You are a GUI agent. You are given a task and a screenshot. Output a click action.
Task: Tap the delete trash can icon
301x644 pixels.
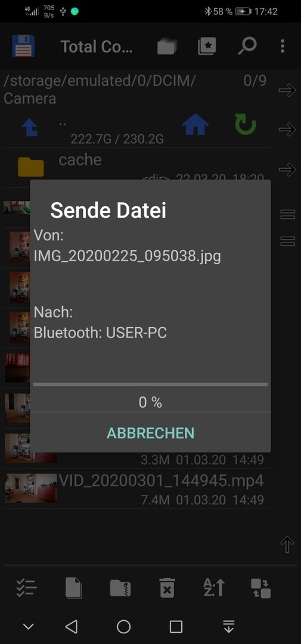tap(167, 588)
